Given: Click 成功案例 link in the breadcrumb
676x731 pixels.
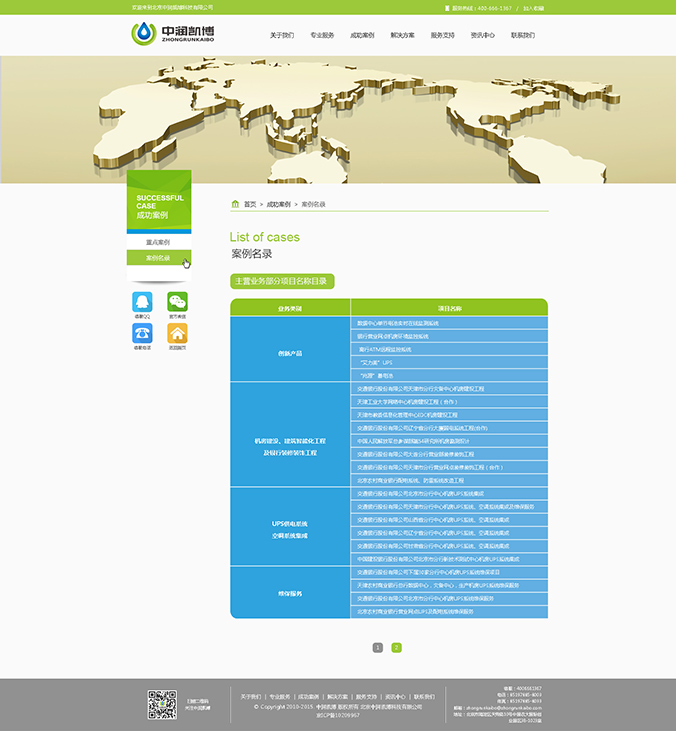Looking at the screenshot, I should pos(278,204).
